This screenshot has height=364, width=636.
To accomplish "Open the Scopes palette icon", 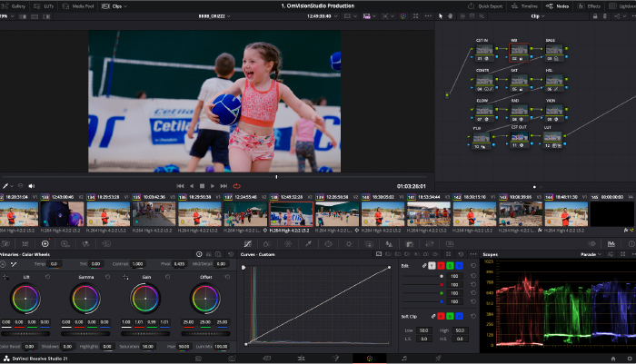I will (611, 243).
